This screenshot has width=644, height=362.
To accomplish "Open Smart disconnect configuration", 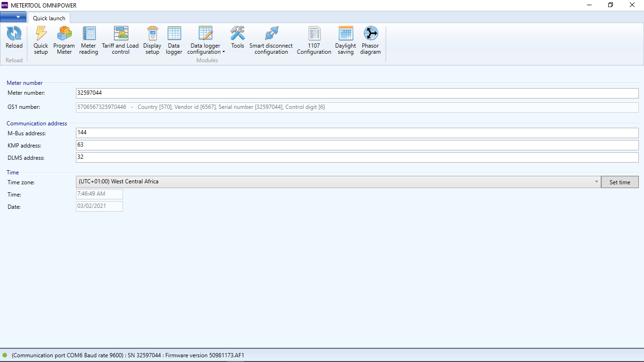I will click(271, 40).
